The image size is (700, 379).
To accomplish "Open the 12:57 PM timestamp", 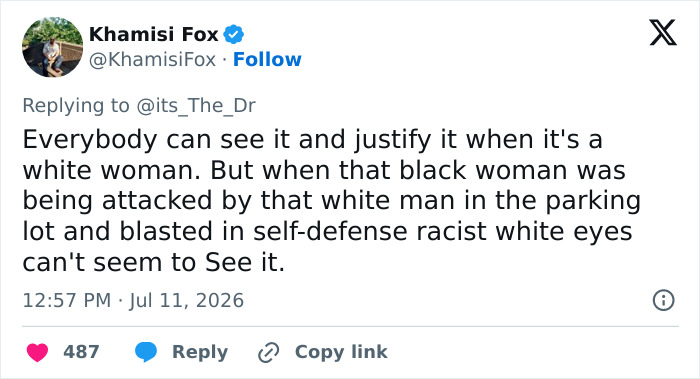I will (67, 300).
